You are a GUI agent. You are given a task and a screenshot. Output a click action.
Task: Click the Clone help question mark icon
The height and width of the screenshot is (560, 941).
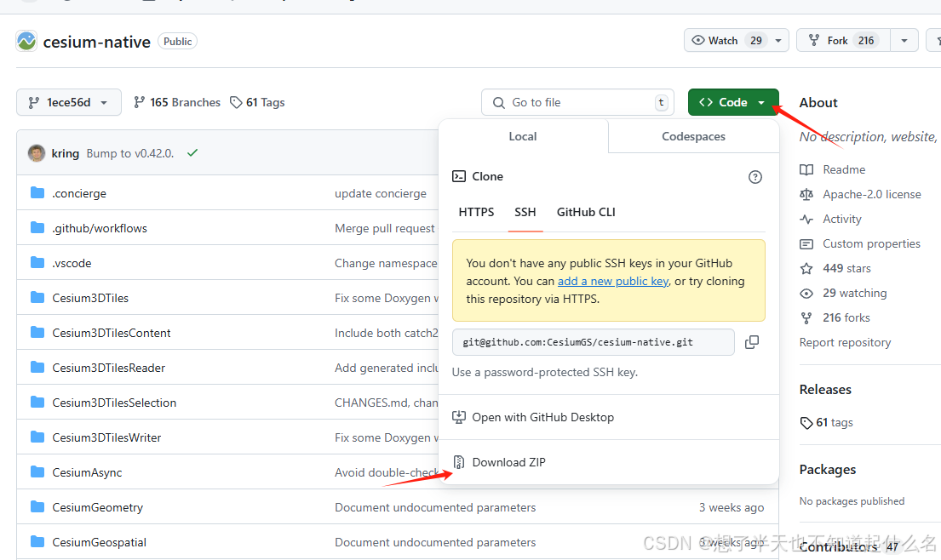point(755,177)
